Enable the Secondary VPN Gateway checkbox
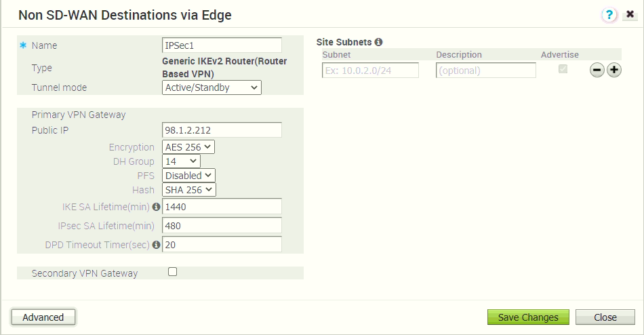This screenshot has height=335, width=644. click(x=172, y=272)
